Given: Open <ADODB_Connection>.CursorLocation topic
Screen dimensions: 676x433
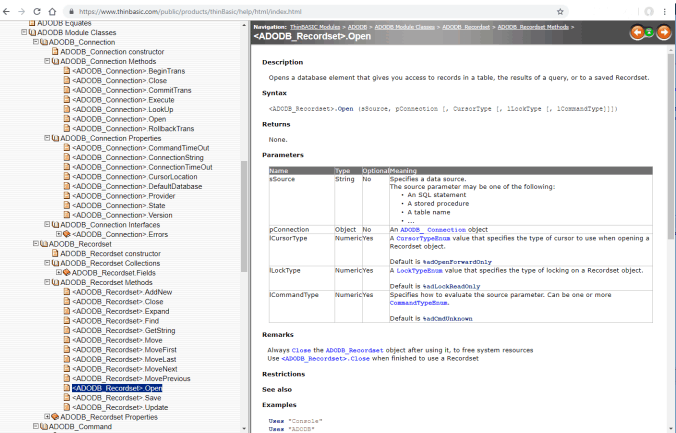Looking at the screenshot, I should (x=135, y=177).
